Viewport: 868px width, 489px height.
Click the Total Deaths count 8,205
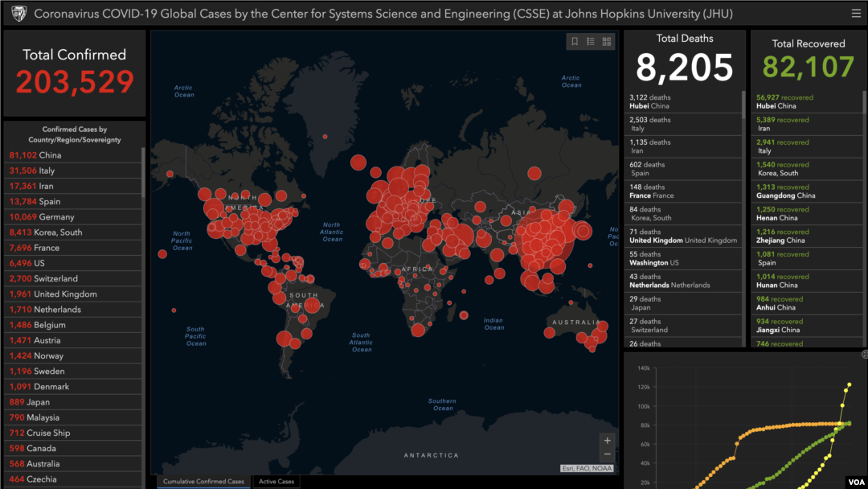(x=685, y=68)
